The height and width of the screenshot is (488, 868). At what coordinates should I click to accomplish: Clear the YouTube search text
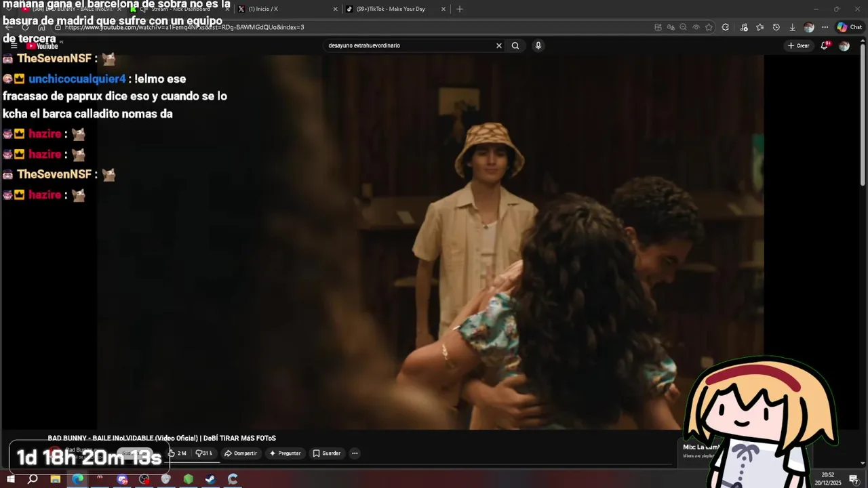(499, 45)
